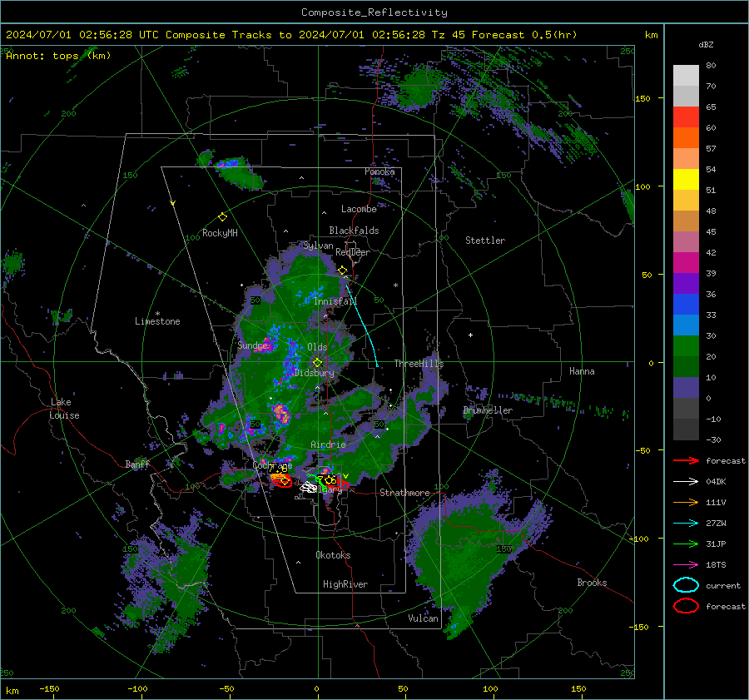Viewport: 749px width, 700px height.
Task: Click the km unit label at bottom left
Action: (12, 691)
